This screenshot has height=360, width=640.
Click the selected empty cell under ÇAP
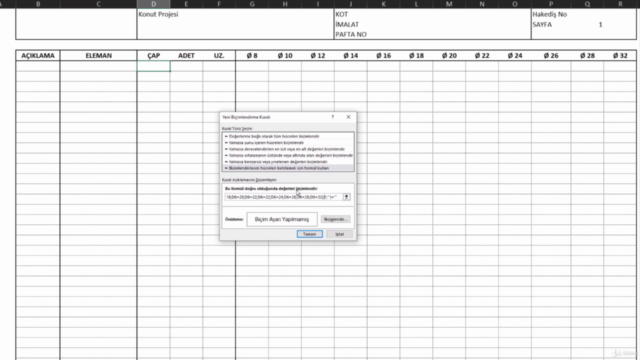[153, 66]
